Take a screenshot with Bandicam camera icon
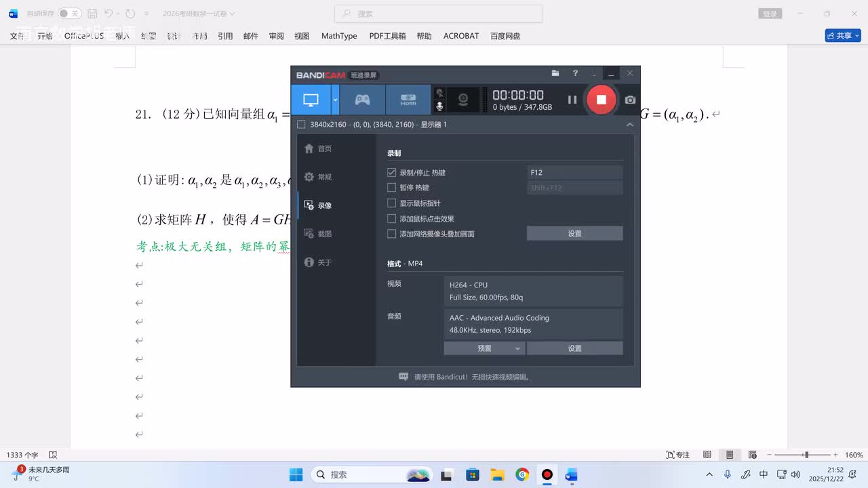868x488 pixels. [630, 100]
